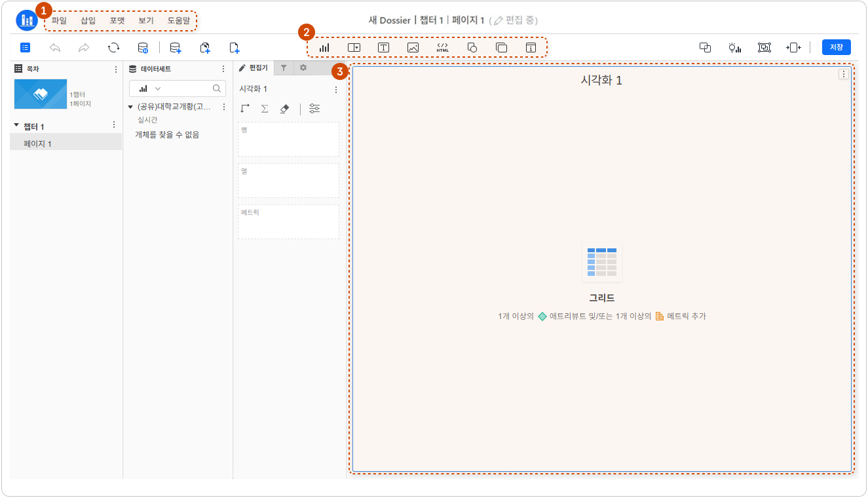
Task: Click the overlapping screens icon left of 저장
Action: coord(706,47)
